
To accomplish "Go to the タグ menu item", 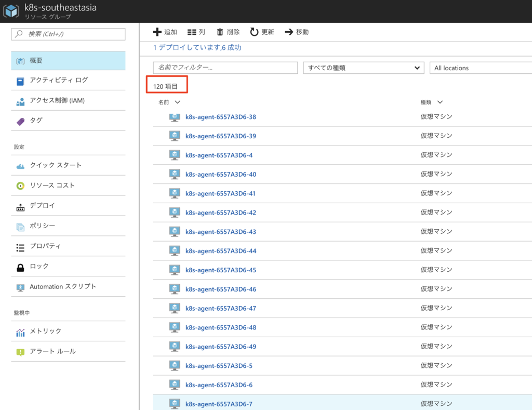I will tap(68, 121).
